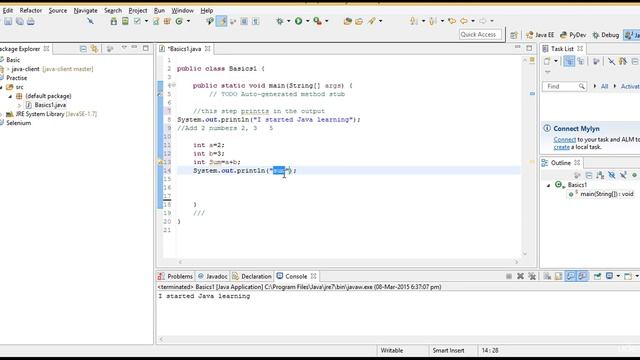
Task: Switch to PyDev perspective
Action: click(x=573, y=35)
